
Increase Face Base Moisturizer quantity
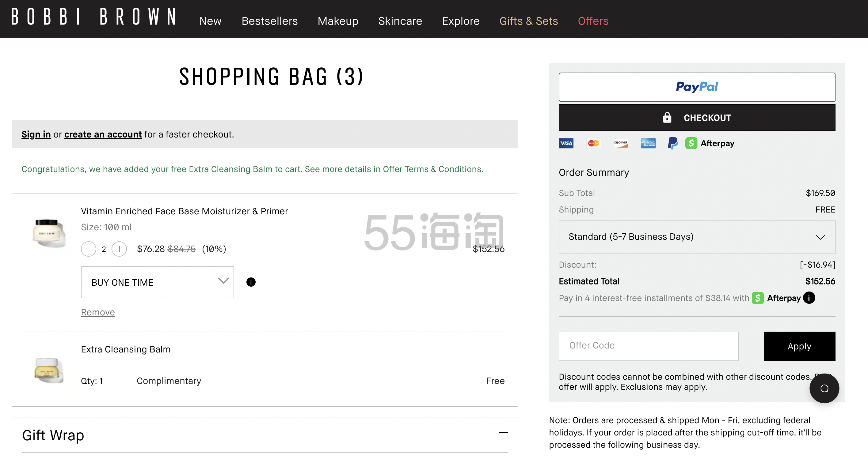coord(119,249)
